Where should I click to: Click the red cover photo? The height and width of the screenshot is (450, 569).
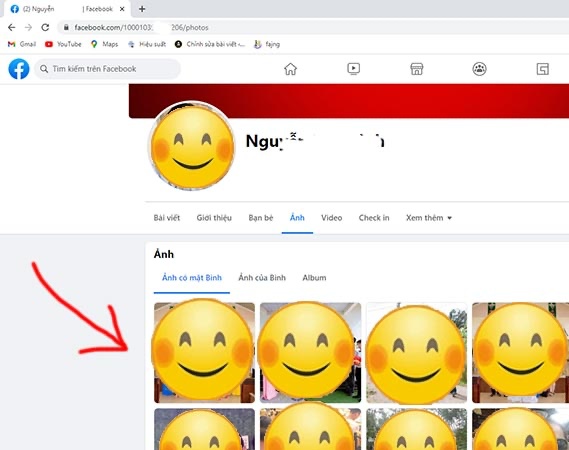[x=349, y=101]
